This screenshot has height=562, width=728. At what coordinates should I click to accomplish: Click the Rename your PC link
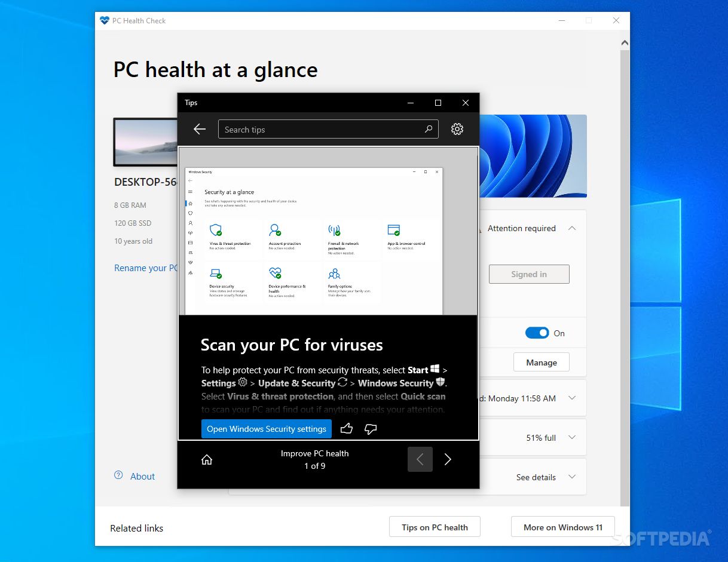(146, 268)
